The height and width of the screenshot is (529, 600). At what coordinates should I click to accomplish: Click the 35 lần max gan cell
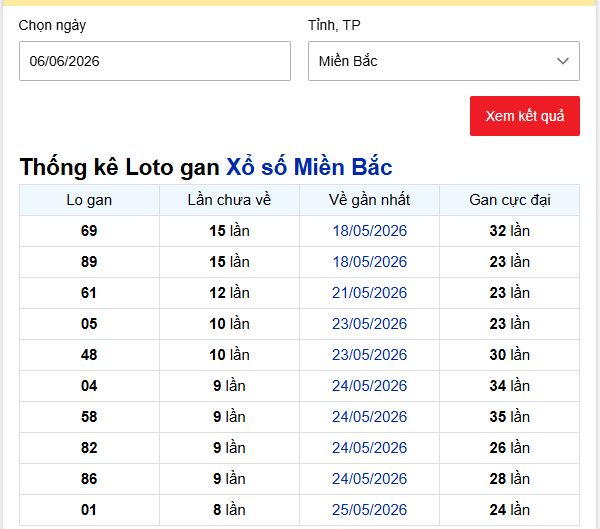click(510, 417)
